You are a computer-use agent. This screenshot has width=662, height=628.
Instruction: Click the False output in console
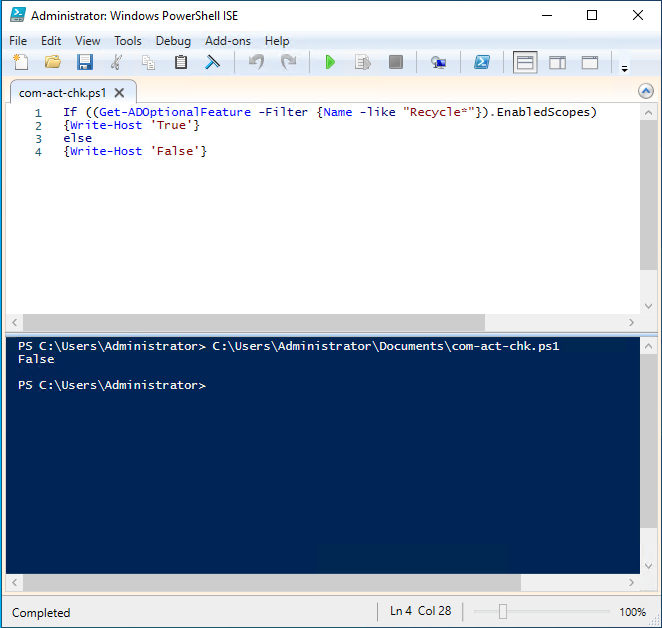36,359
